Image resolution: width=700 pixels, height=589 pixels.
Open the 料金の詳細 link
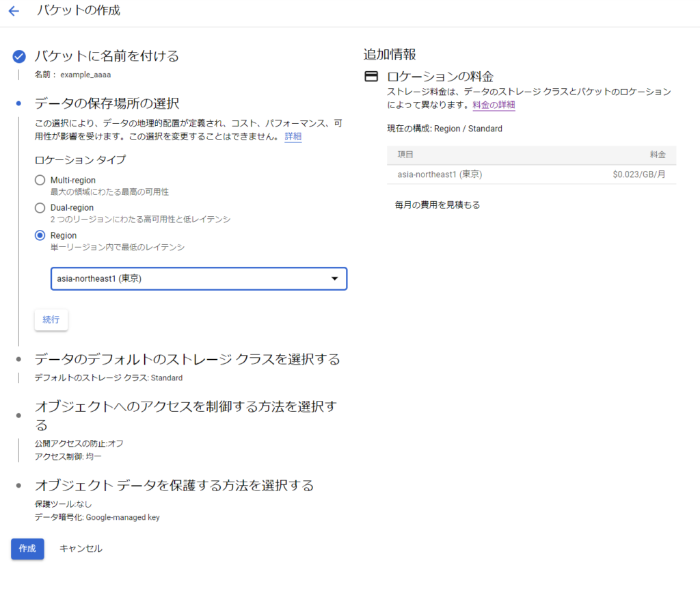tap(494, 105)
